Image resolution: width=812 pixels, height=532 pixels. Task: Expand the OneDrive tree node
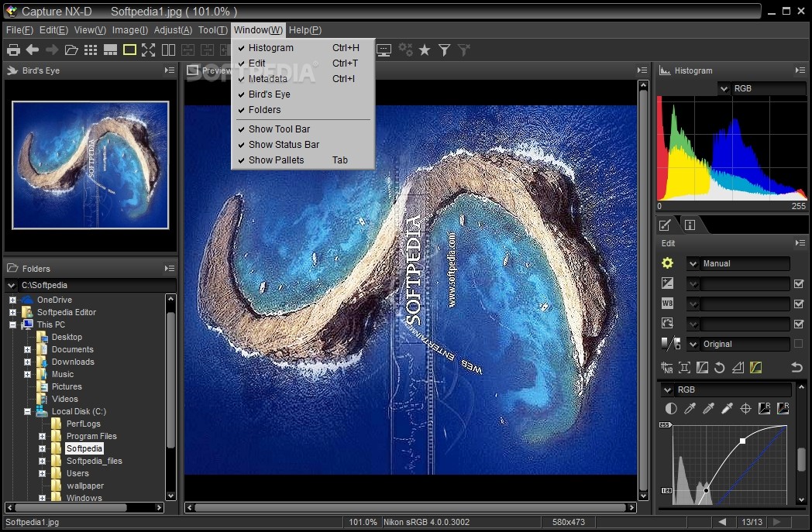point(12,300)
